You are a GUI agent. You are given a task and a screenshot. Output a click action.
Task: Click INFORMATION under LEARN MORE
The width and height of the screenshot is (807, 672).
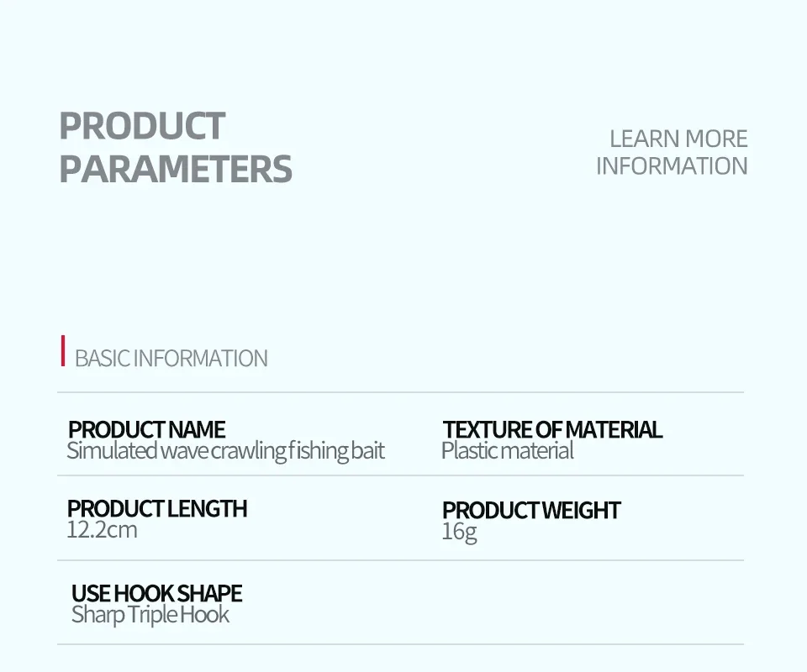click(671, 165)
